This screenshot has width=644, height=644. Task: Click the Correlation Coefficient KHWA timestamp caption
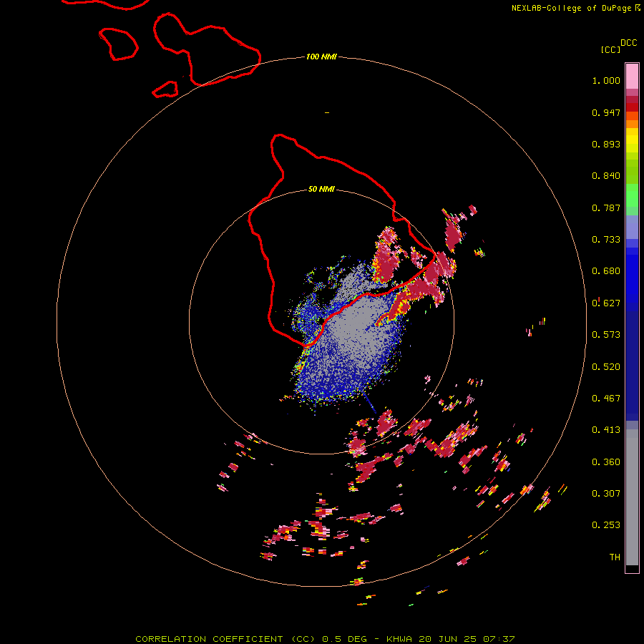325,639
